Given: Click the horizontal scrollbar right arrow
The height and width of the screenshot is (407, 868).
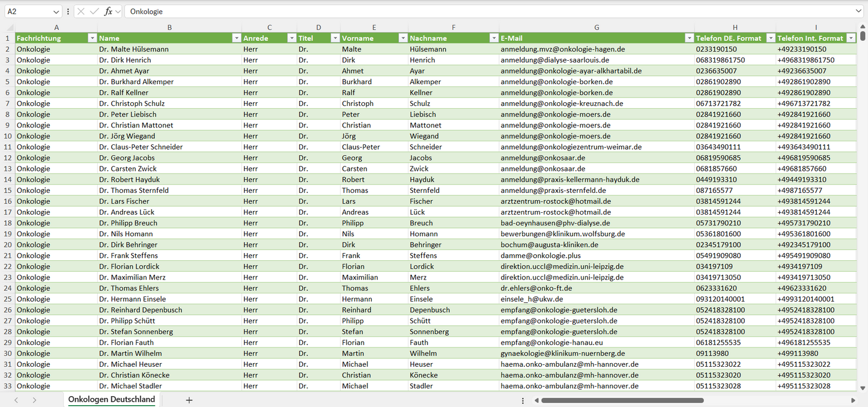Looking at the screenshot, I should (x=853, y=400).
